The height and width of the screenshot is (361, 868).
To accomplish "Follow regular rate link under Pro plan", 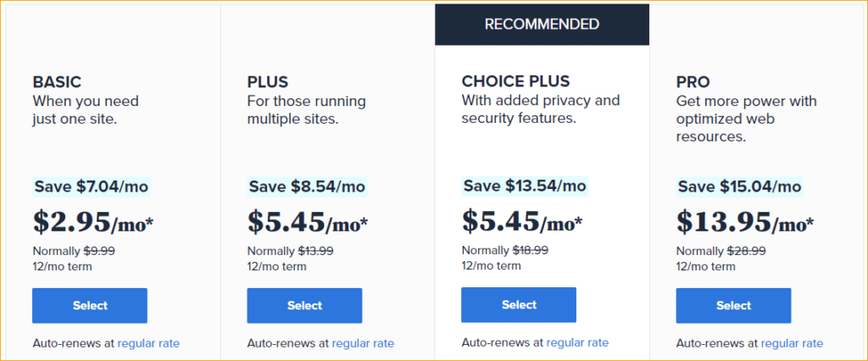I will (x=793, y=343).
